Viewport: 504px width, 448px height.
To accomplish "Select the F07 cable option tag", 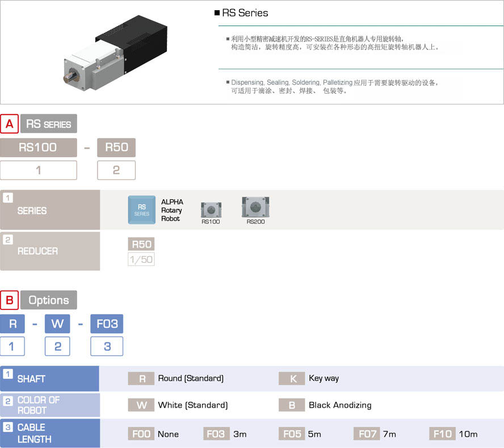I will pos(367,434).
